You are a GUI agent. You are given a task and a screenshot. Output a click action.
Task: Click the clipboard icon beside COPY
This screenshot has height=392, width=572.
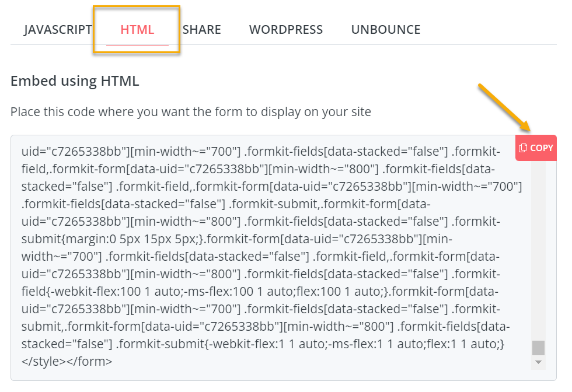pos(523,148)
